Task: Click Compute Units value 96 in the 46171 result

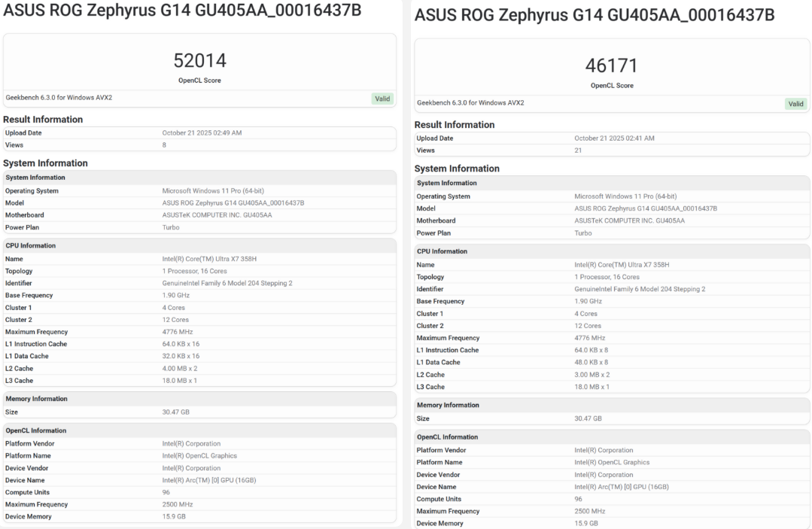Action: click(x=578, y=500)
